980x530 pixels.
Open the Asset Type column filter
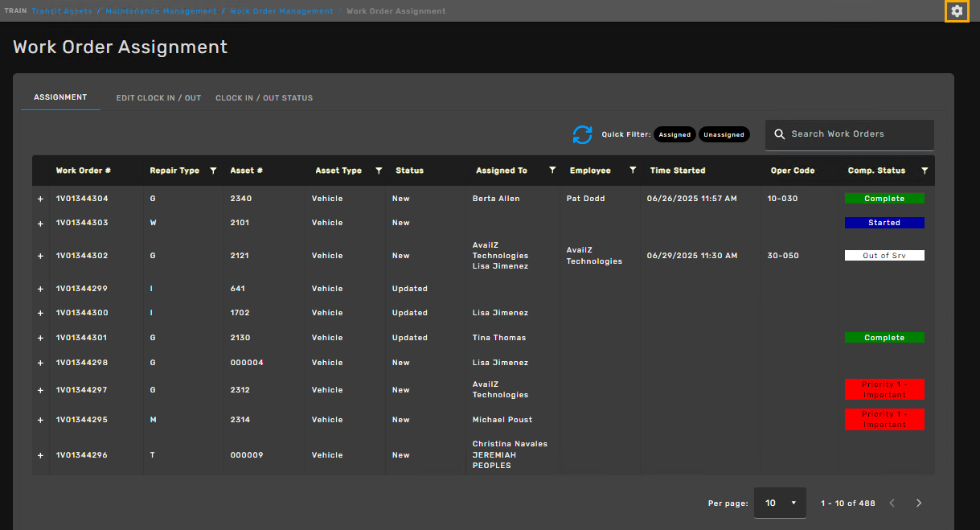coord(379,171)
